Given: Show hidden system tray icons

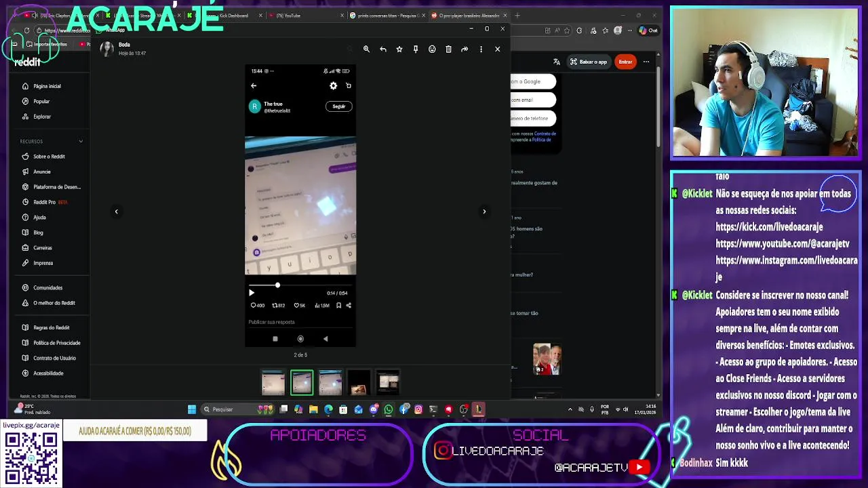Looking at the screenshot, I should pyautogui.click(x=570, y=409).
